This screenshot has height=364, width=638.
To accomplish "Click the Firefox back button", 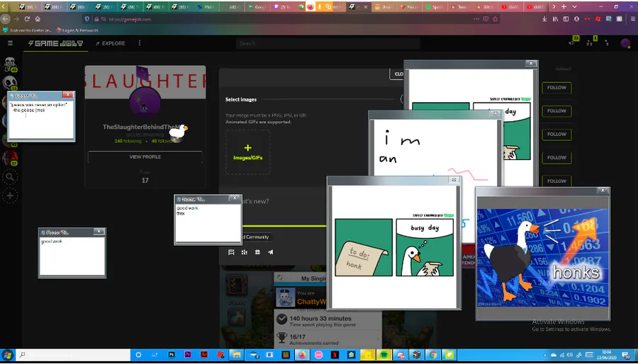I will coord(5,18).
